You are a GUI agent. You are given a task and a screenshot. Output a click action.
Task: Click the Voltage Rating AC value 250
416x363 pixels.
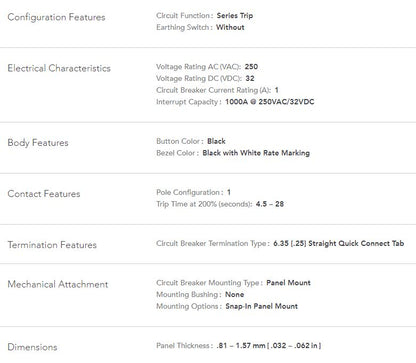tap(251, 67)
